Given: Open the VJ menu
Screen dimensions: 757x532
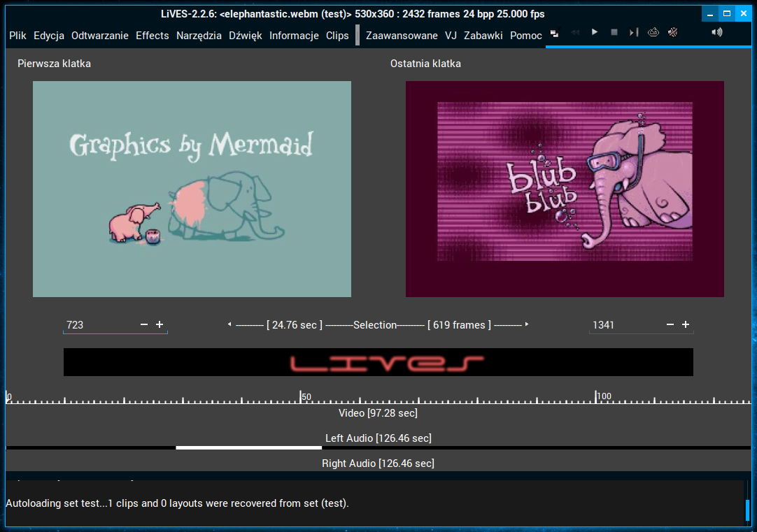Looking at the screenshot, I should [x=451, y=36].
